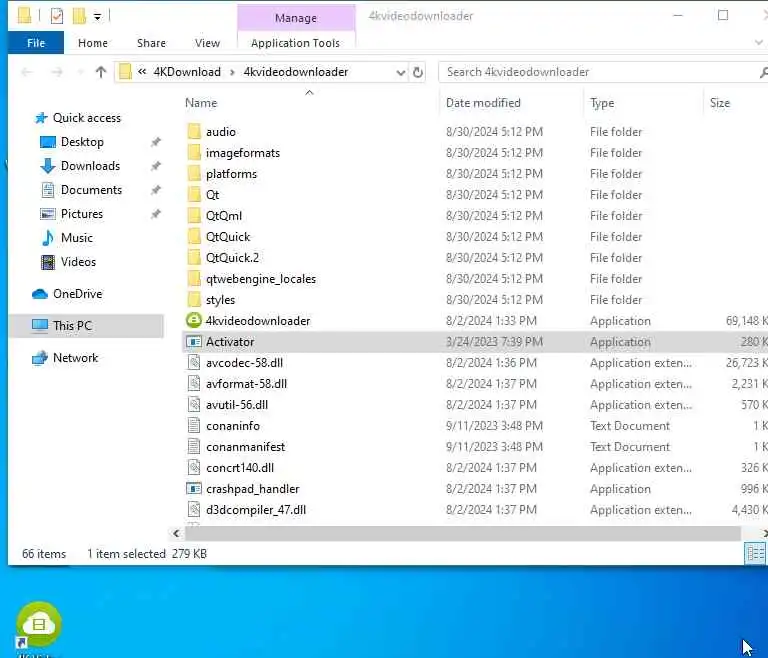Open the audio folder icon

194,132
